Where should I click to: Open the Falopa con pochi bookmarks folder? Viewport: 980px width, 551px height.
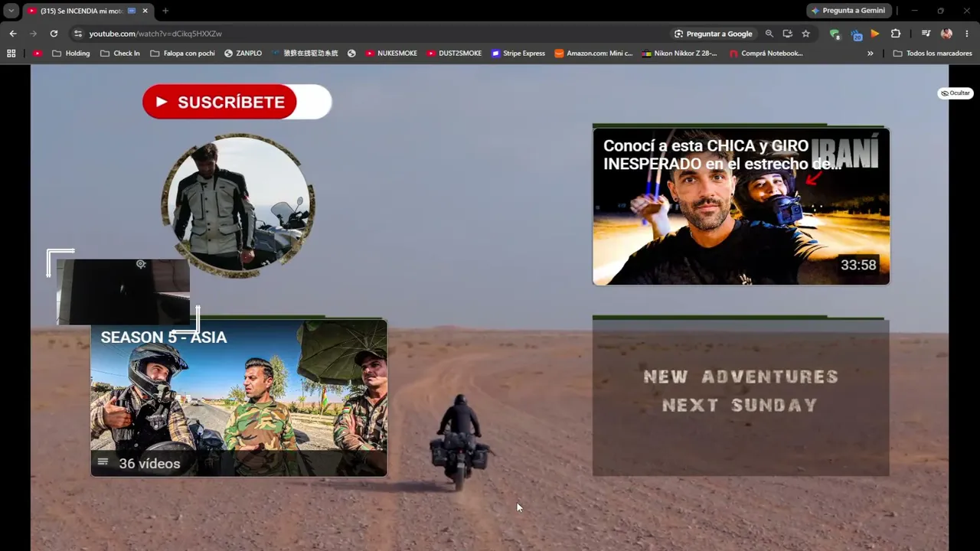click(x=182, y=54)
